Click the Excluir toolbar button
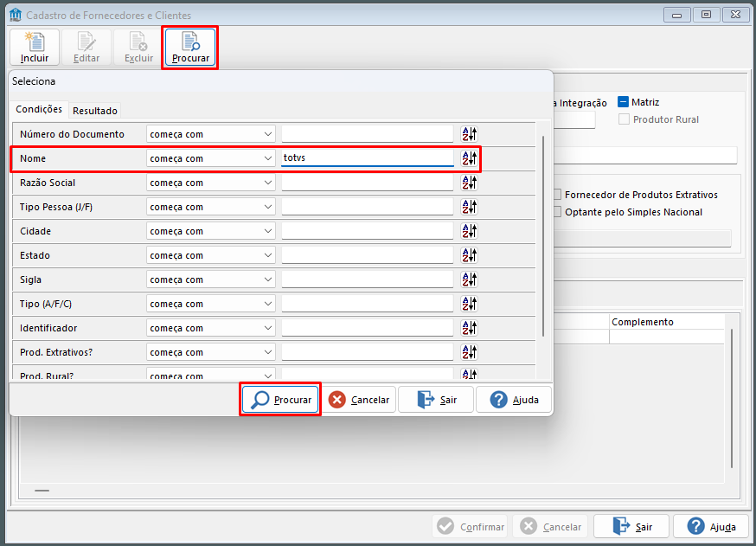The height and width of the screenshot is (546, 756). pos(139,48)
